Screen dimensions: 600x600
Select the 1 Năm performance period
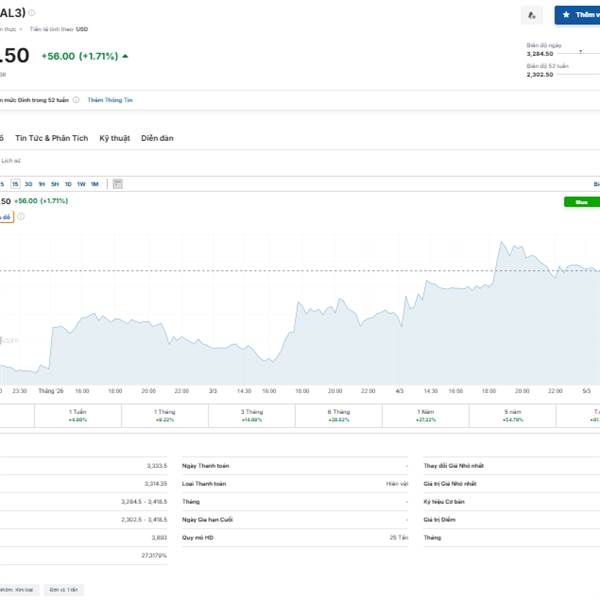pos(425,416)
